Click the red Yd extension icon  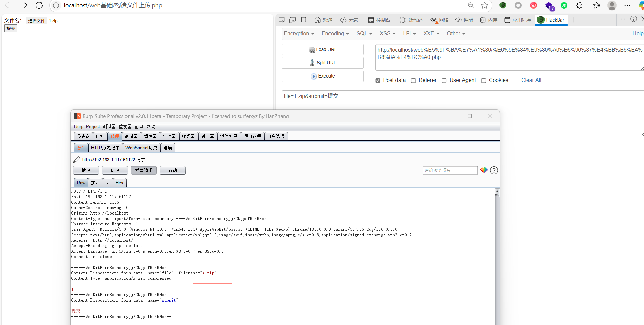tap(533, 5)
